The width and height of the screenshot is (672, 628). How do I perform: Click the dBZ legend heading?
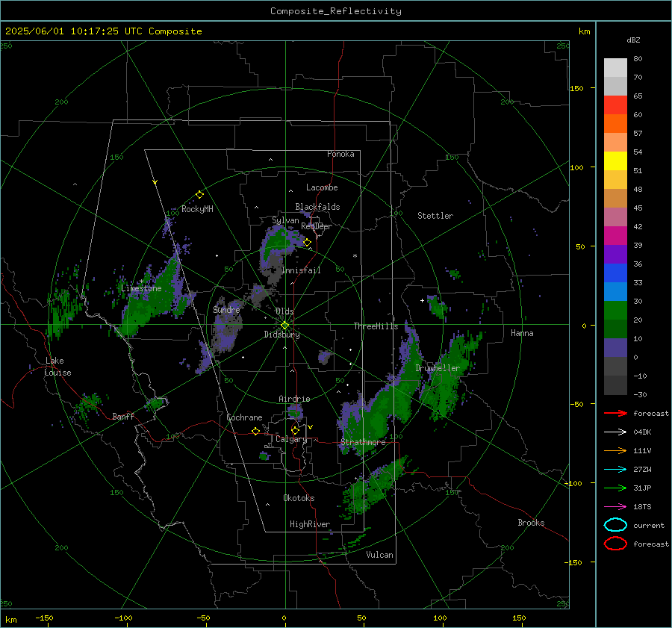(633, 40)
